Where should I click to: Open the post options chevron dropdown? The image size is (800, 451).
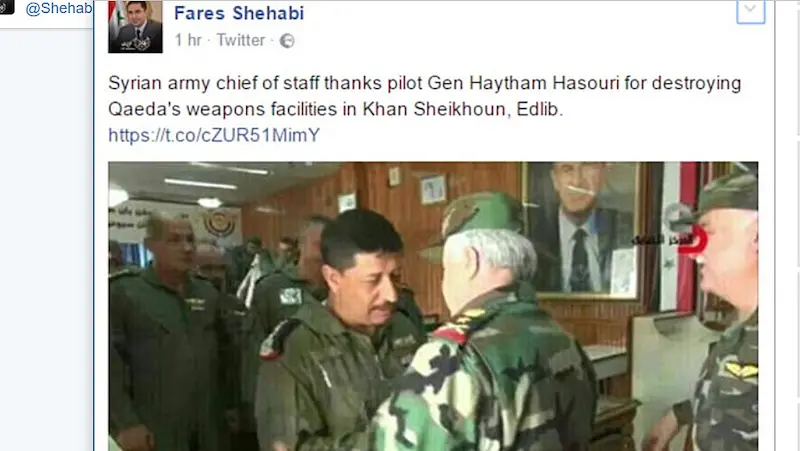pos(751,11)
